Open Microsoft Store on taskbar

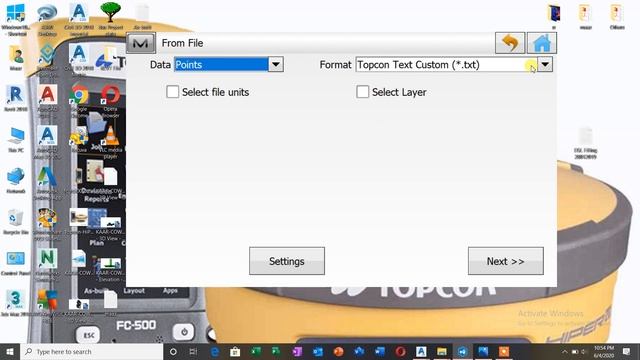tap(235, 351)
